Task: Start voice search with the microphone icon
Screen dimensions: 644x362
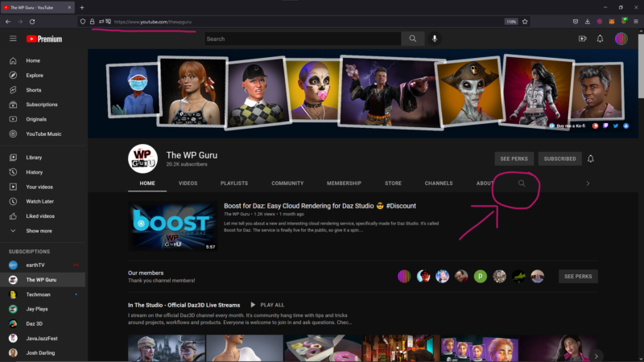Action: click(435, 39)
